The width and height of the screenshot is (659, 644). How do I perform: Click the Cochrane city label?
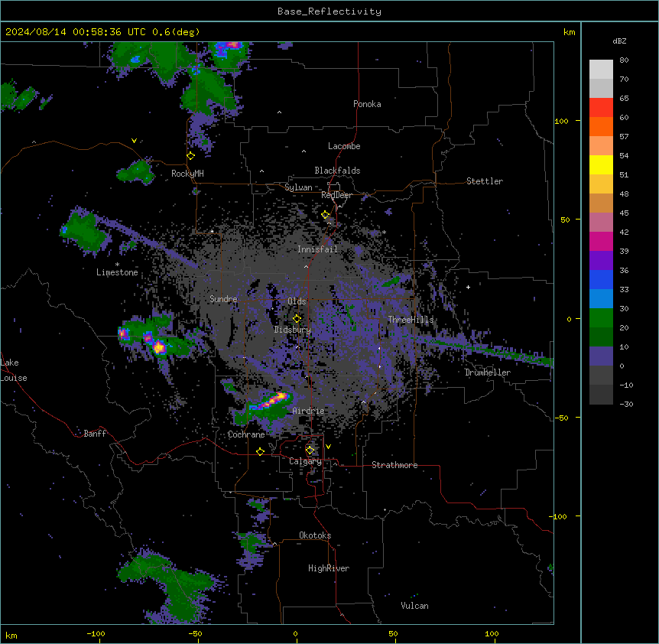246,434
